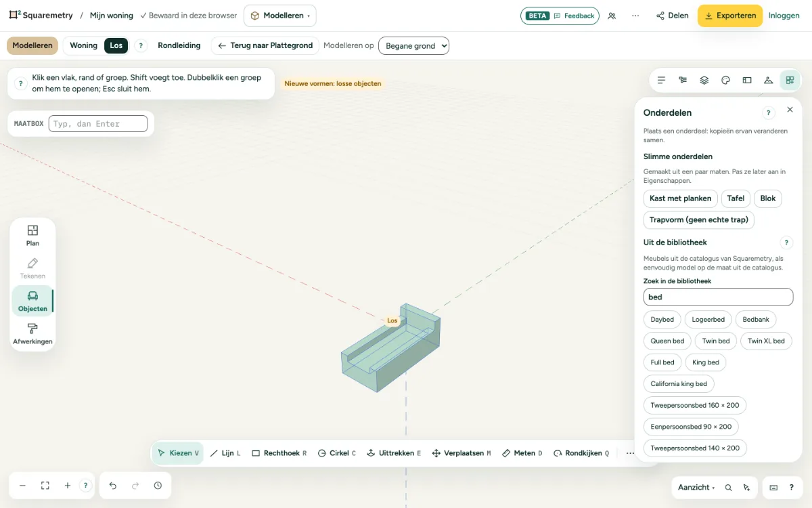Click the zoom in plus icon
The height and width of the screenshot is (508, 812).
point(68,486)
